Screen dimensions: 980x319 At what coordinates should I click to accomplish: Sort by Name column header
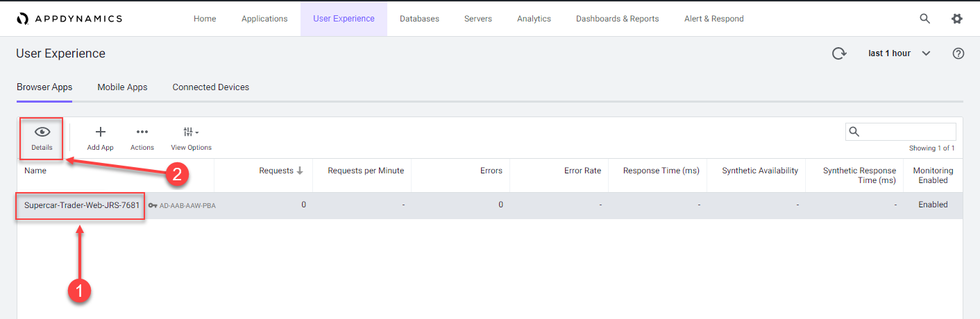click(35, 171)
